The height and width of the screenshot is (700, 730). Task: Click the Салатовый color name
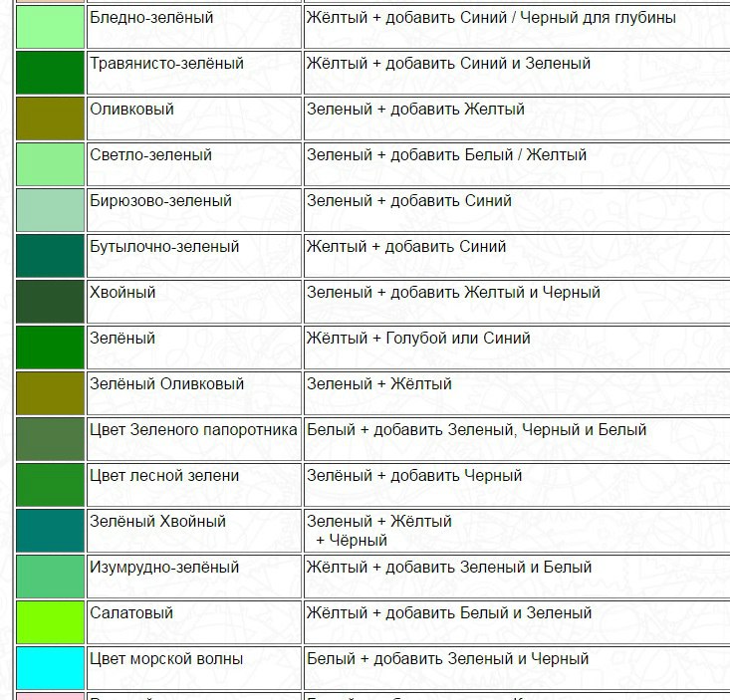click(x=130, y=613)
